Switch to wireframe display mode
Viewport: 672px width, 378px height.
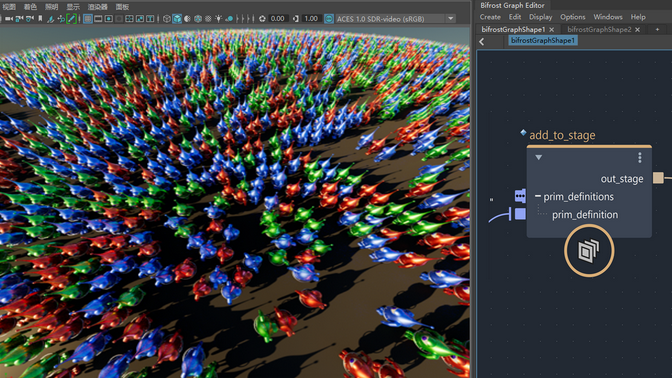(x=166, y=19)
